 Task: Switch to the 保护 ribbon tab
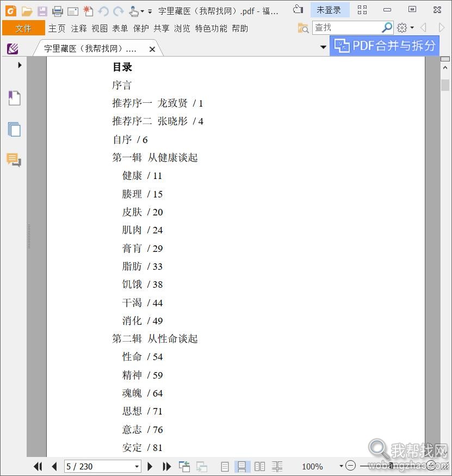(141, 28)
